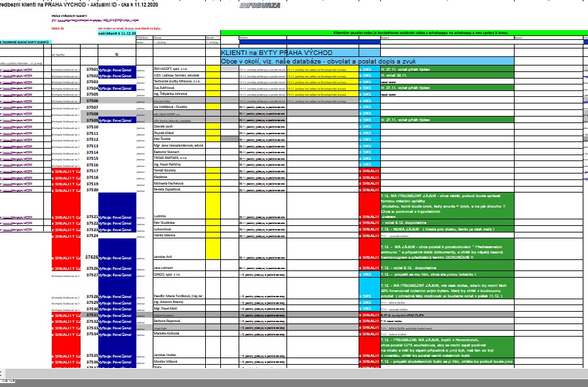Click client PaedDr. Marie Tvrdíková
The height and width of the screenshot is (387, 588).
click(178, 296)
